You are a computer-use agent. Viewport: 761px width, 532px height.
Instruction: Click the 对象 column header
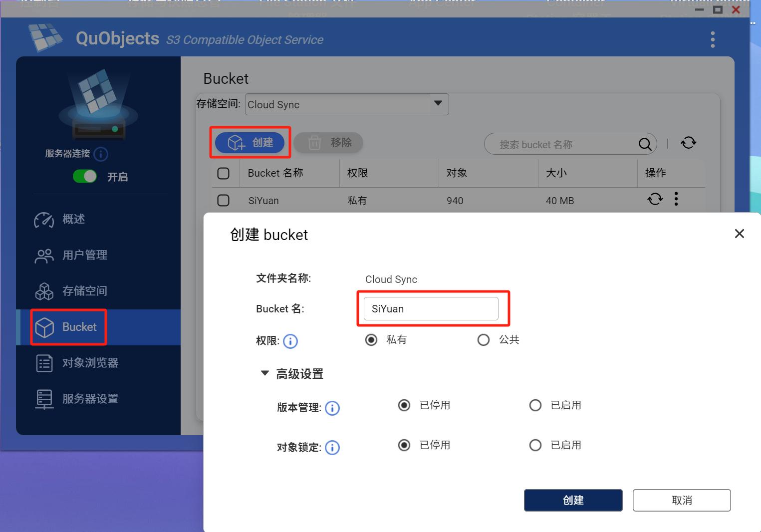click(457, 173)
